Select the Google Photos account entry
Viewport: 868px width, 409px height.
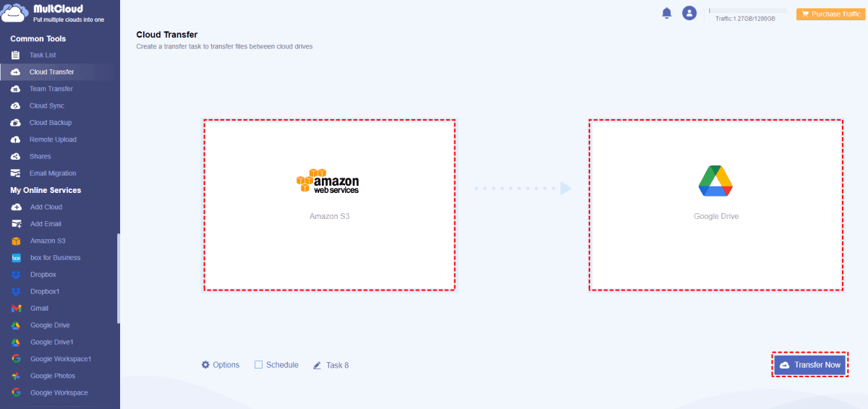(x=53, y=376)
